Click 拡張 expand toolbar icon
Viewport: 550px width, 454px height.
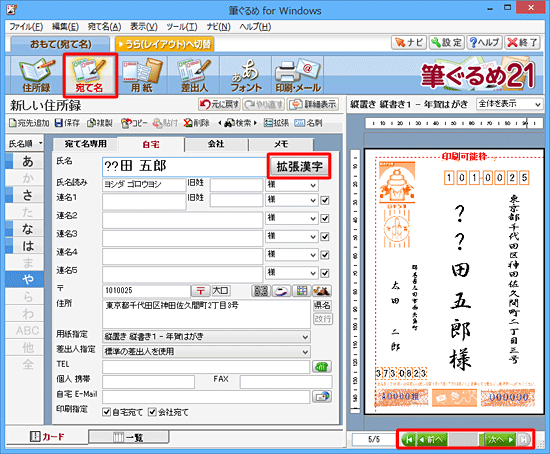[276, 123]
